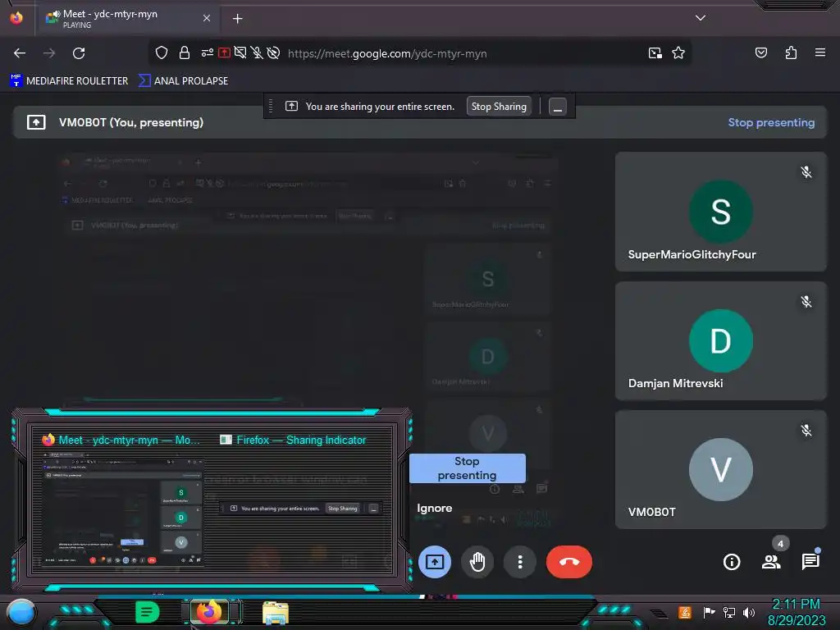Open MEDIAFIRE ROULETTER bookmark

coord(69,81)
